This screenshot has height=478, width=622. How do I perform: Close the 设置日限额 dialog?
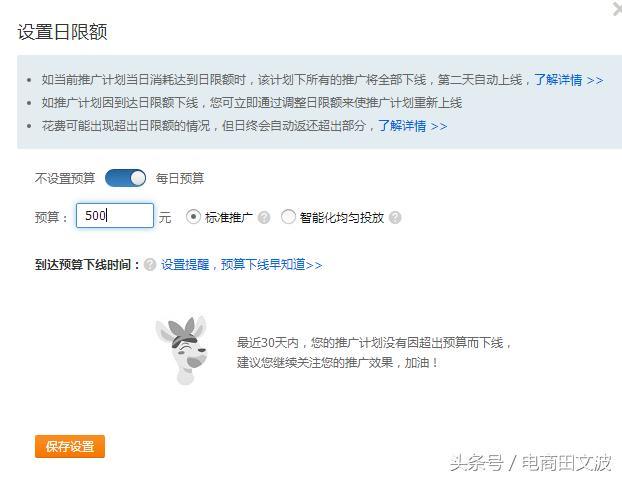pyautogui.click(x=617, y=8)
